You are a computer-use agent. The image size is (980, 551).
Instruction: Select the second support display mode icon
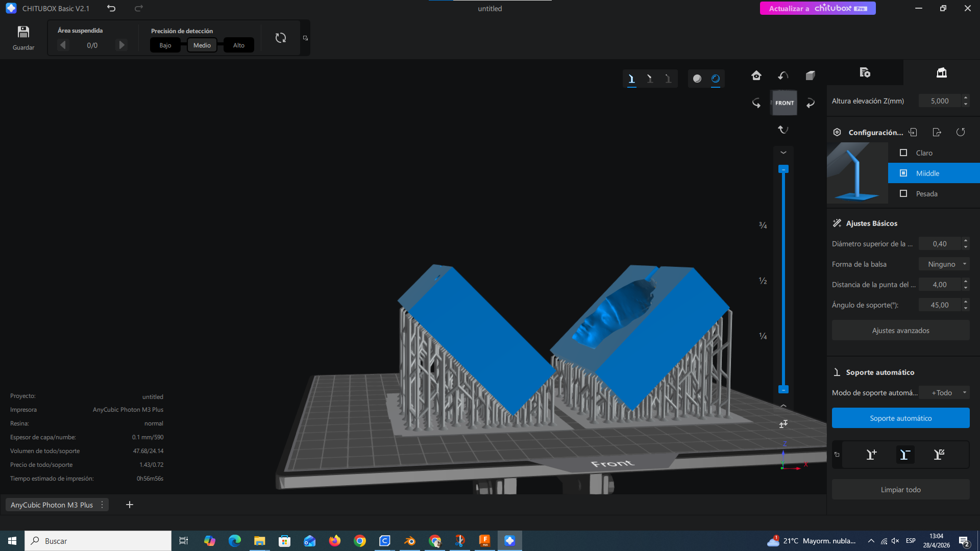click(650, 79)
